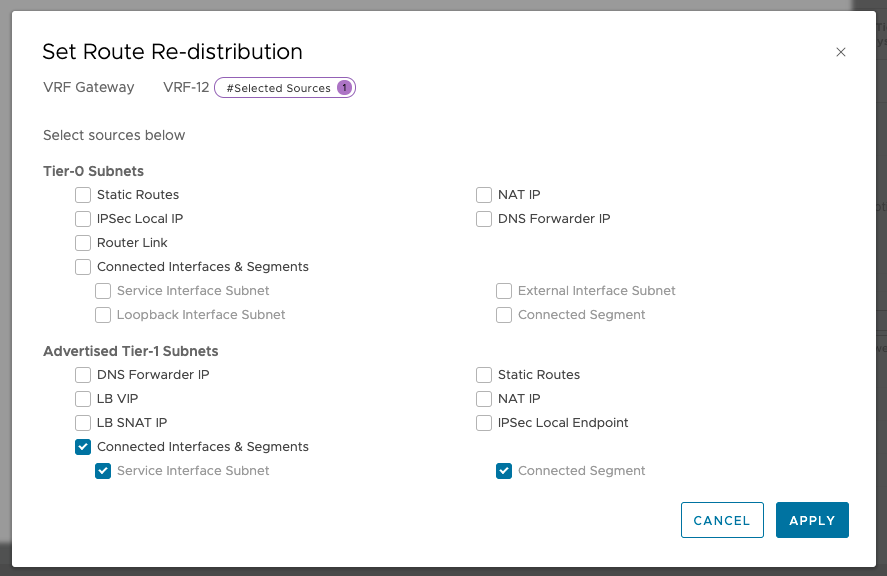Image resolution: width=887 pixels, height=576 pixels.
Task: Enable the LB SNAT IP source
Action: click(x=83, y=423)
